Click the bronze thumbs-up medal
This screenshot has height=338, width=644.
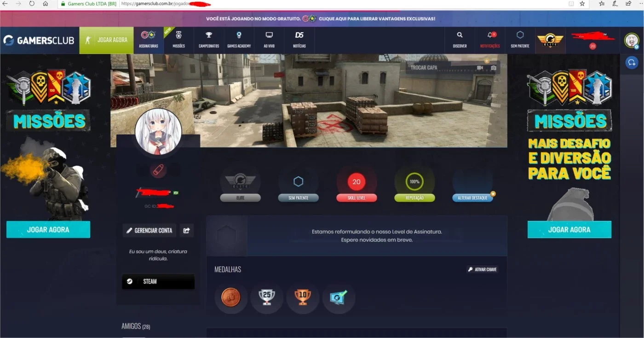point(231,297)
